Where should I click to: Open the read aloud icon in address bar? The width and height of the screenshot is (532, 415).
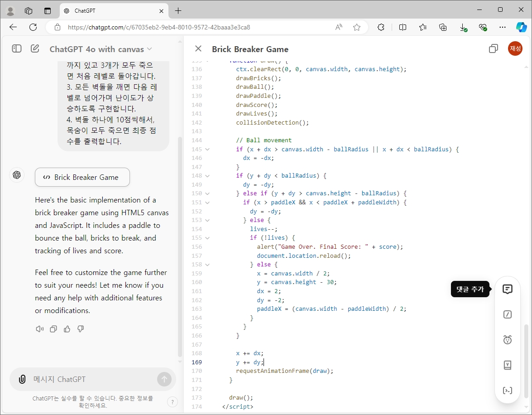(339, 27)
